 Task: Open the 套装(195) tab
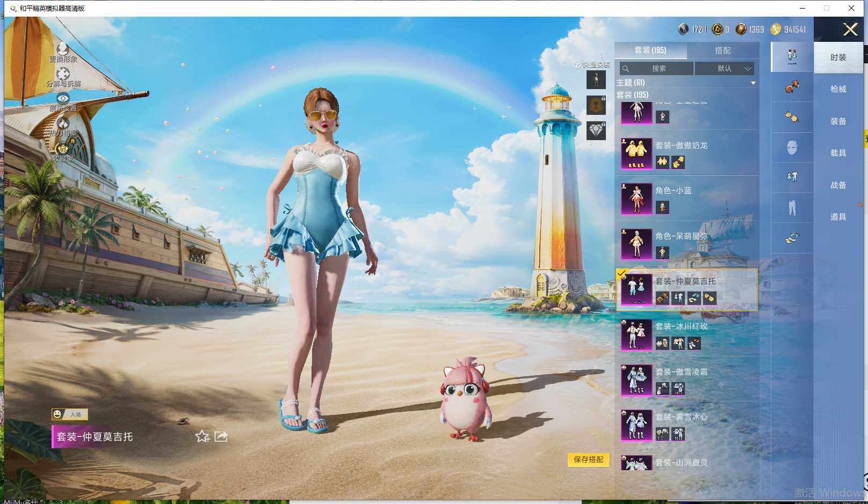[x=650, y=50]
